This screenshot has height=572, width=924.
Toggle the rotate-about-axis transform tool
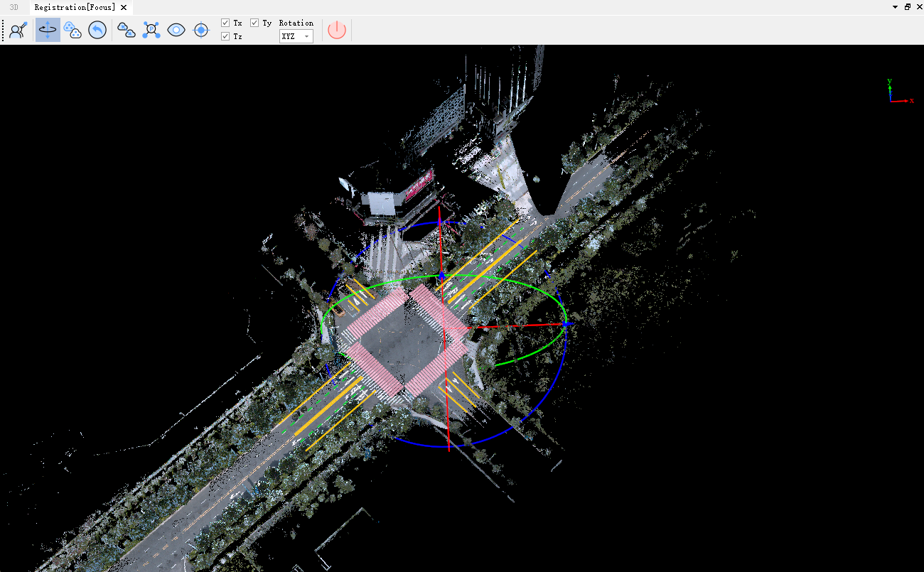click(x=48, y=30)
